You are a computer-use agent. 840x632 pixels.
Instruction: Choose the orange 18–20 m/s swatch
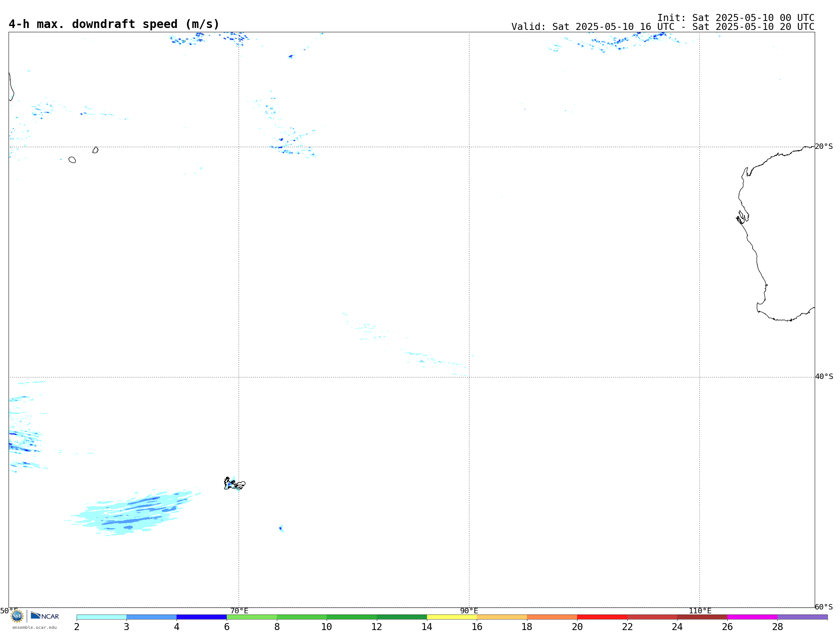(552, 617)
